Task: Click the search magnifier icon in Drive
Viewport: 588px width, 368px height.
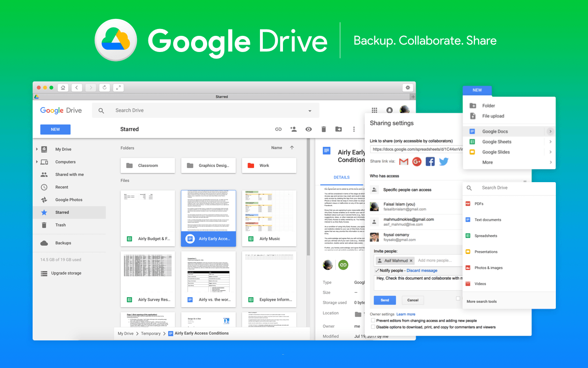Action: [x=102, y=110]
